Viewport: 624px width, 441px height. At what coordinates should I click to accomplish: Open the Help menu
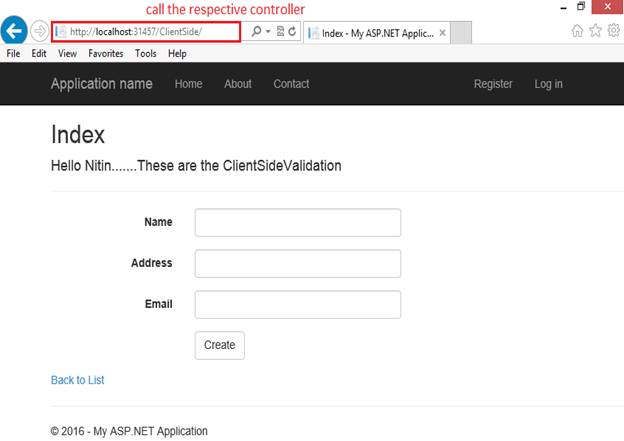click(x=177, y=53)
